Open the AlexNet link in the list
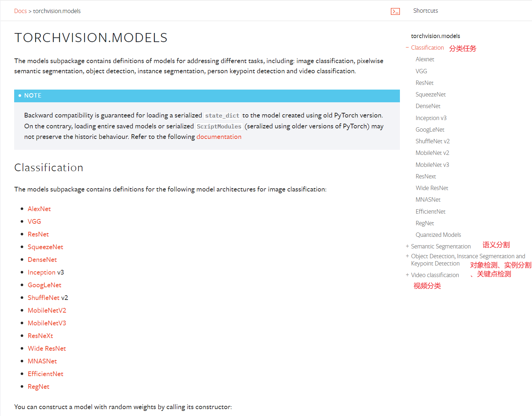The height and width of the screenshot is (416, 532). point(39,209)
